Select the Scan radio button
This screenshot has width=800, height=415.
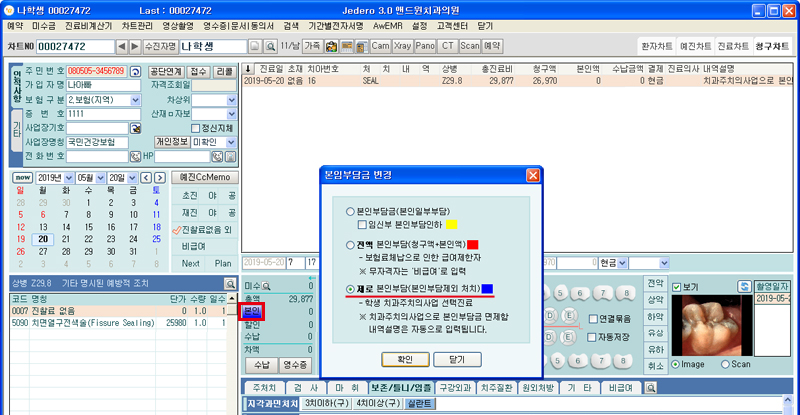click(727, 364)
